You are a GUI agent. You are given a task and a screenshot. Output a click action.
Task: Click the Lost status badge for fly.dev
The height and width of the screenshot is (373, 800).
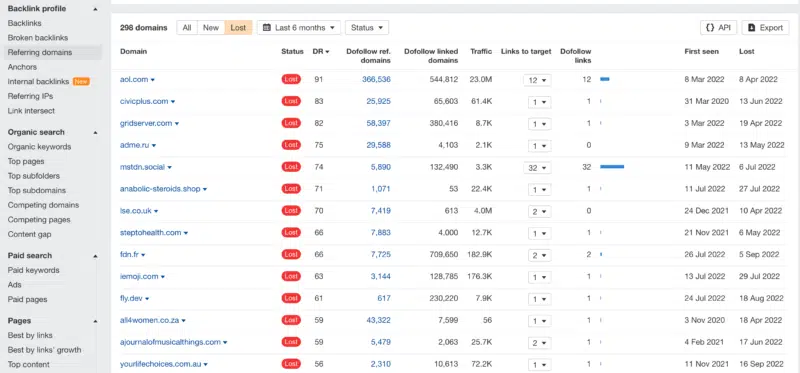pyautogui.click(x=291, y=298)
